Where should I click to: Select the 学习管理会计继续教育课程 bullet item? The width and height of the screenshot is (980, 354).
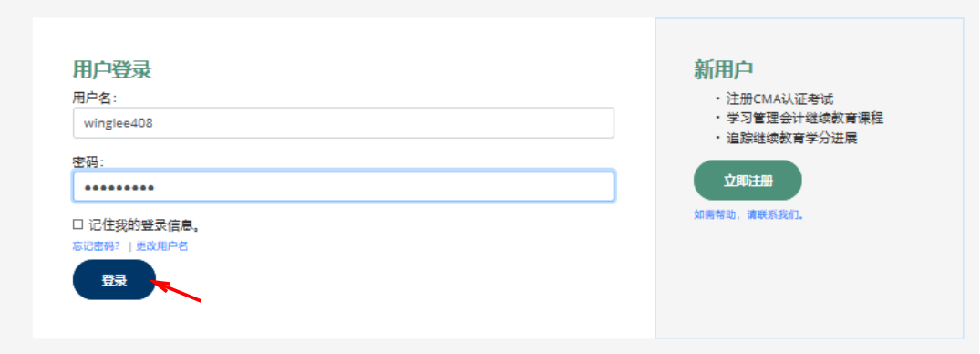[x=799, y=119]
